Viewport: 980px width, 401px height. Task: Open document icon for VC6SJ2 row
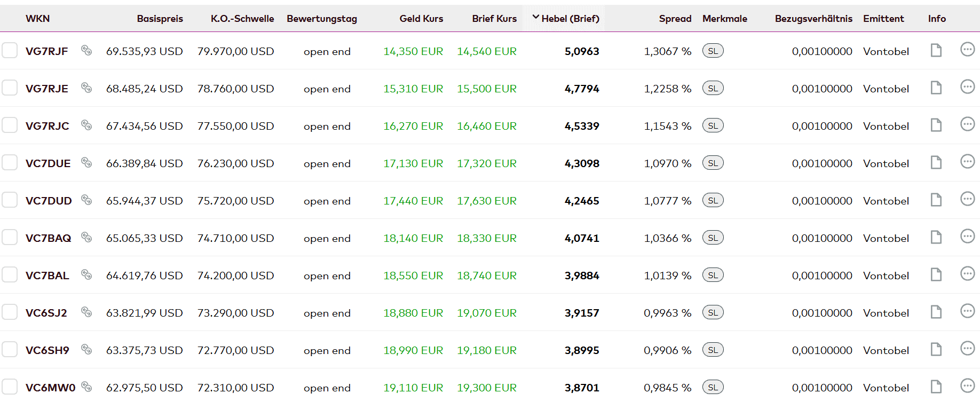point(936,312)
